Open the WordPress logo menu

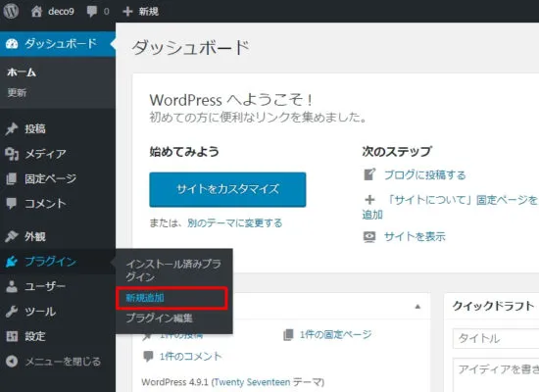tap(11, 11)
